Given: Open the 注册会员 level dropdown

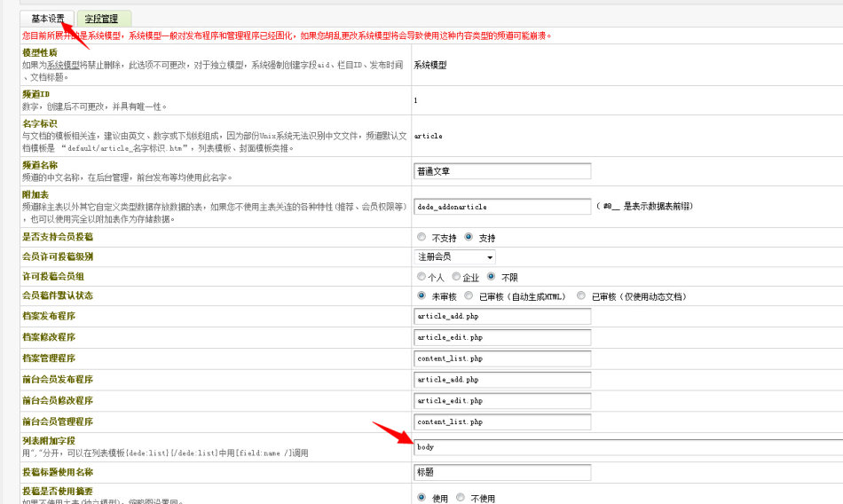Looking at the screenshot, I should click(x=455, y=257).
